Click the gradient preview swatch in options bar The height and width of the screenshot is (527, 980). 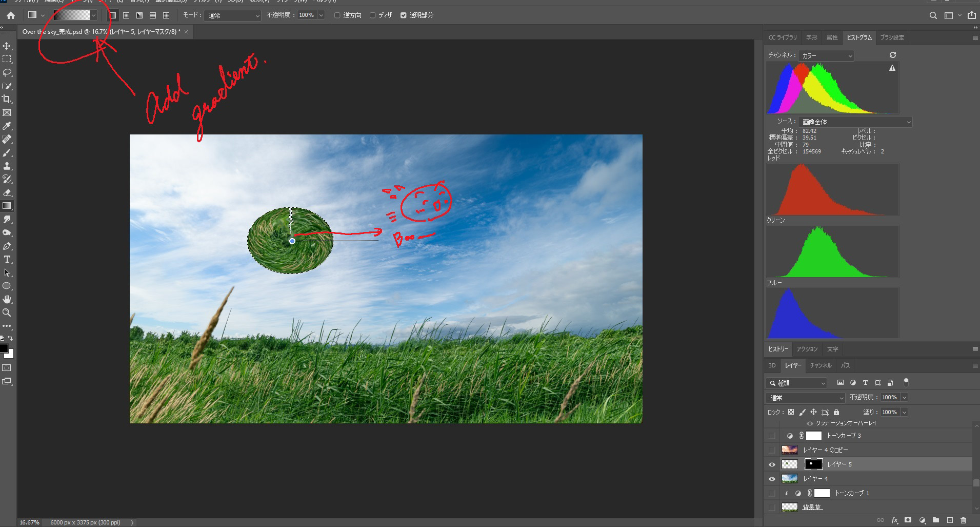point(71,15)
